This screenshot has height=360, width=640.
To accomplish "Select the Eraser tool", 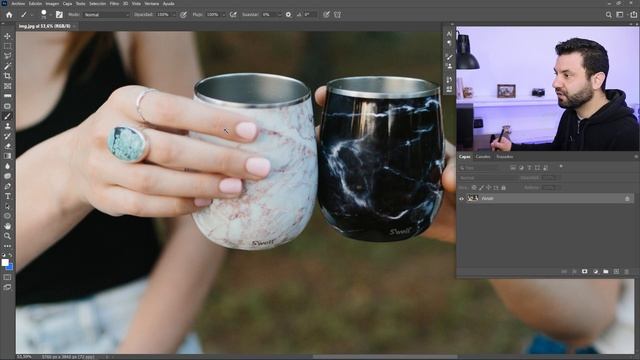I will tap(7, 146).
